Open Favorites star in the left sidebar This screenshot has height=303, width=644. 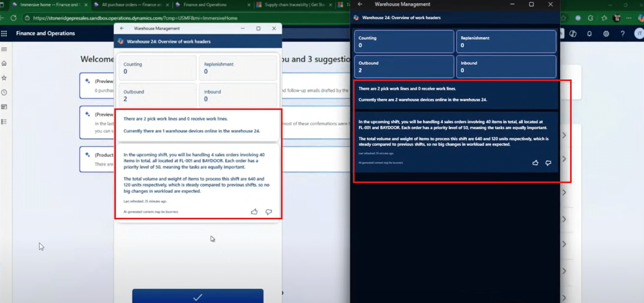(4, 78)
